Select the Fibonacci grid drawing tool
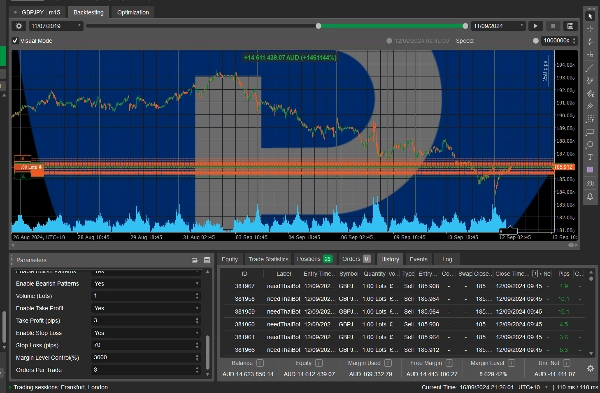Screen dimensions: 600x393 click(x=590, y=119)
